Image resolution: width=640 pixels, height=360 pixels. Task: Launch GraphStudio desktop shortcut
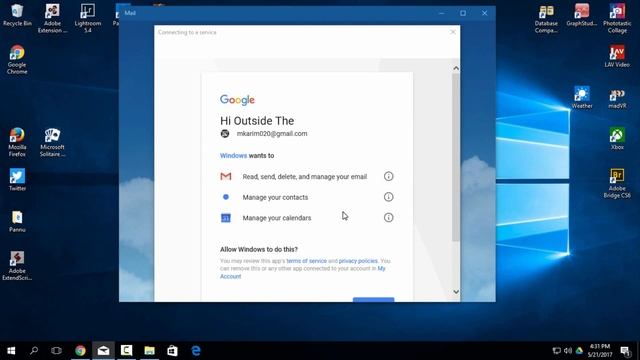582,15
